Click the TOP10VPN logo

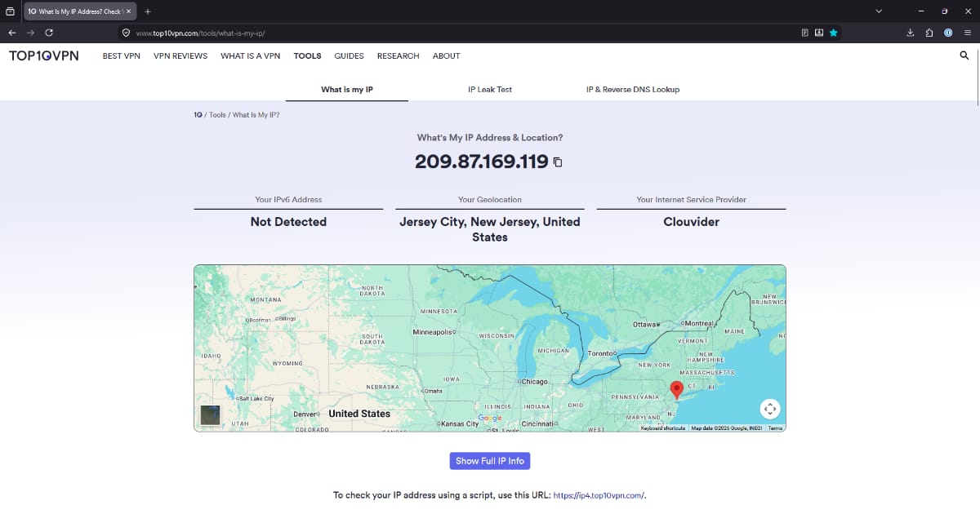pos(44,55)
